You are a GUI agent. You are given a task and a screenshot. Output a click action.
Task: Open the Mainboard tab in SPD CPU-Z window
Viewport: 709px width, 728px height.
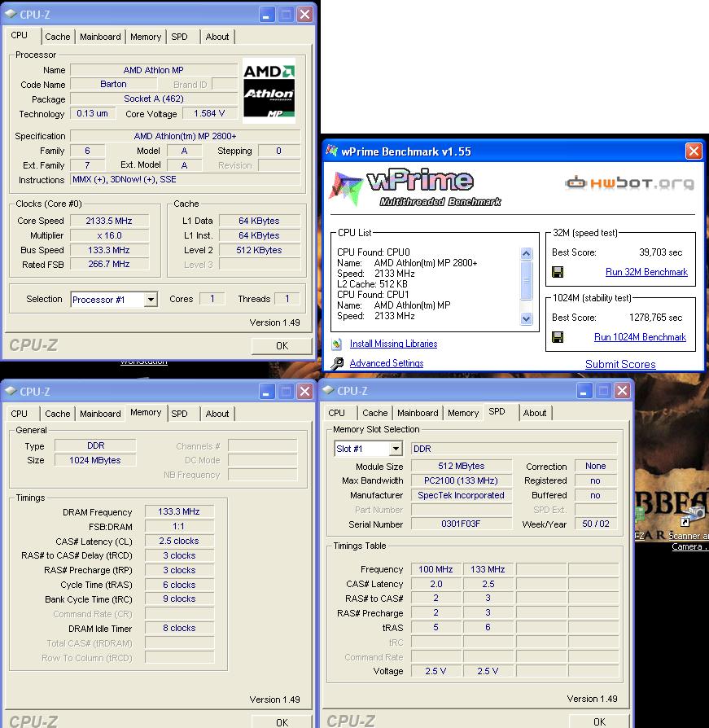418,413
